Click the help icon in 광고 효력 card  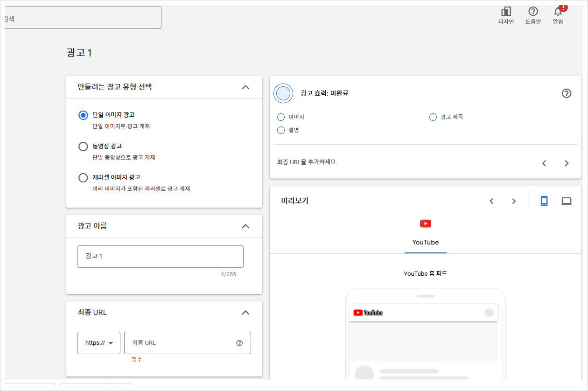(x=567, y=93)
